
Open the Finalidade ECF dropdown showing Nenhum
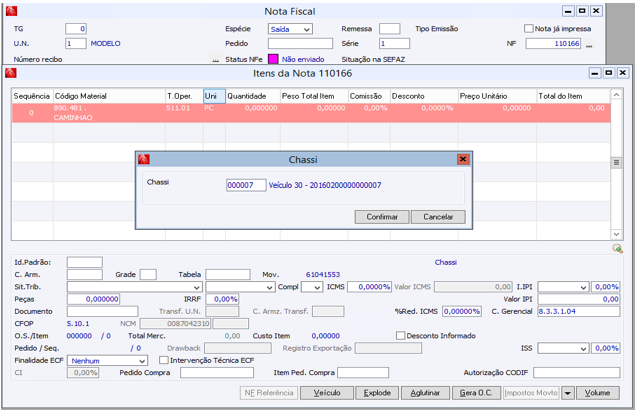click(x=107, y=361)
